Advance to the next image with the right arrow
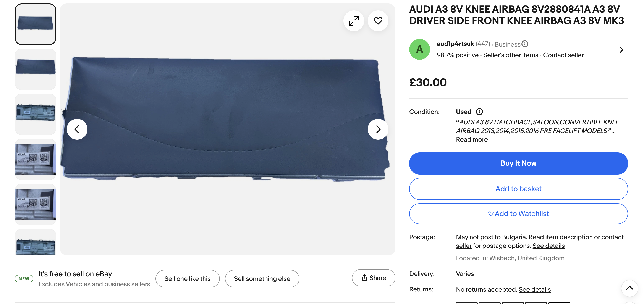644x304 pixels. 378,129
